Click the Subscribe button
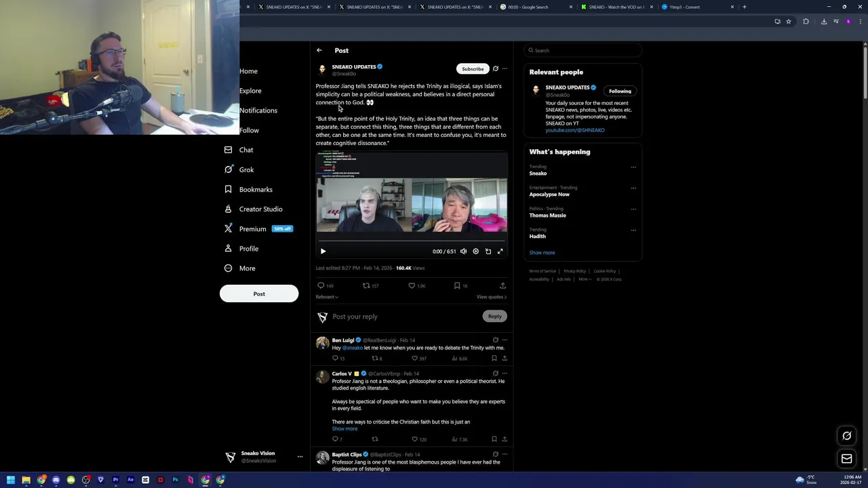The width and height of the screenshot is (868, 488). pyautogui.click(x=473, y=68)
